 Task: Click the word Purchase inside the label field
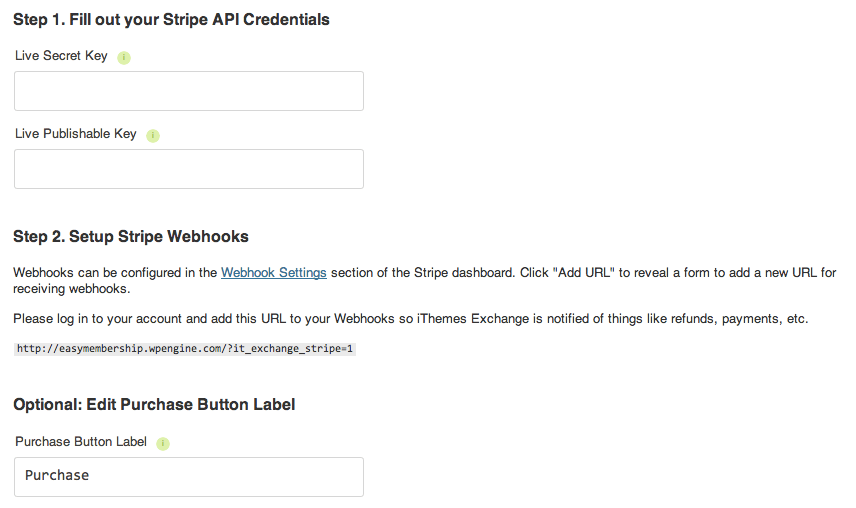click(x=57, y=476)
